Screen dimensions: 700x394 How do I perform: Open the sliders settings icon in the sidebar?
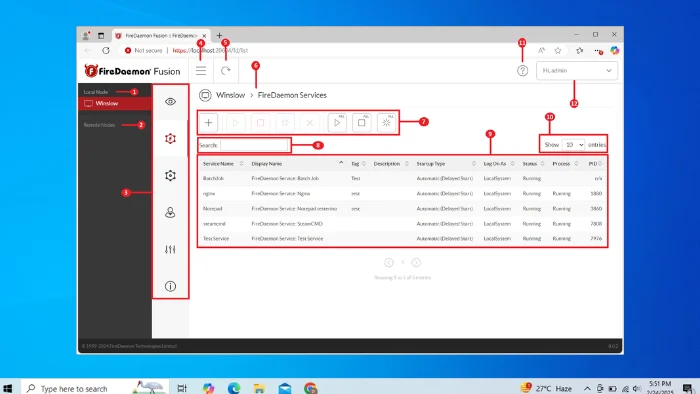[x=170, y=249]
